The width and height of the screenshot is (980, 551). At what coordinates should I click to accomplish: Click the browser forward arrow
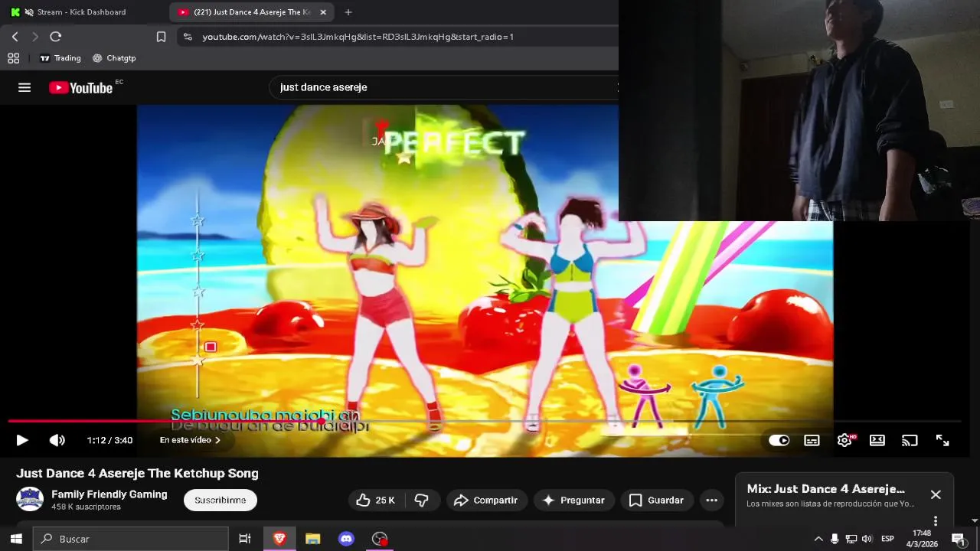[x=34, y=37]
